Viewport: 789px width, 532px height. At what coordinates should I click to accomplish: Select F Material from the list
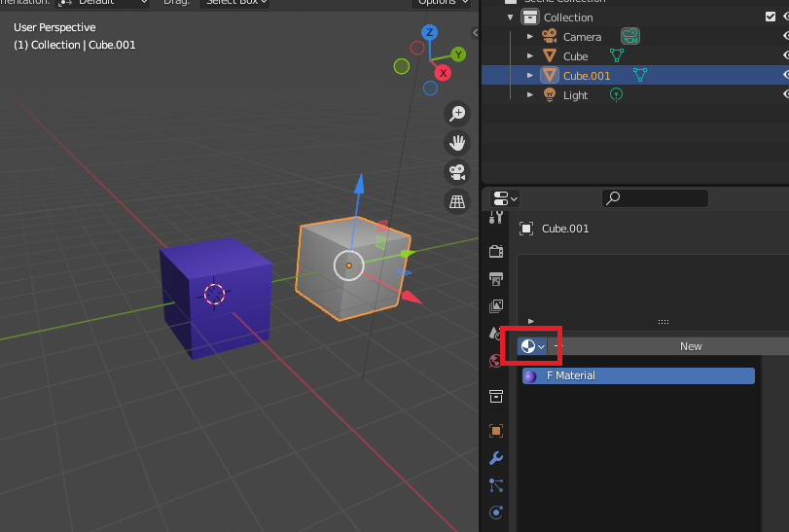click(x=638, y=376)
